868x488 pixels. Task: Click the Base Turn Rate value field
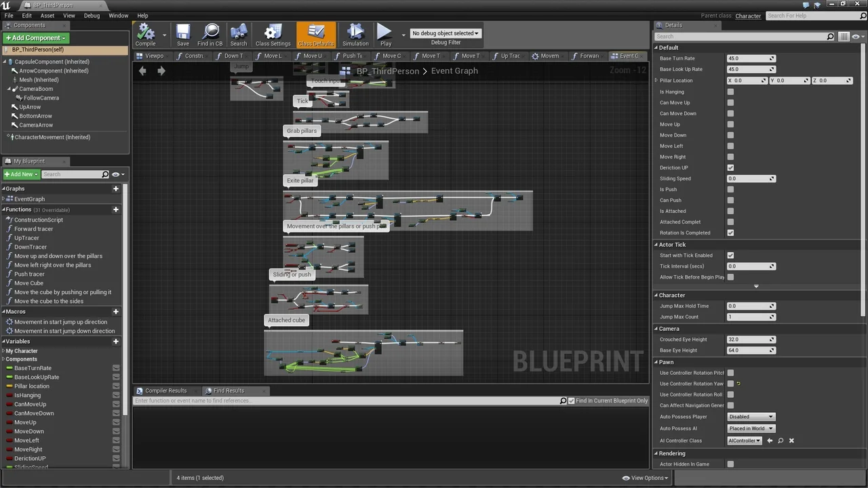pyautogui.click(x=747, y=58)
